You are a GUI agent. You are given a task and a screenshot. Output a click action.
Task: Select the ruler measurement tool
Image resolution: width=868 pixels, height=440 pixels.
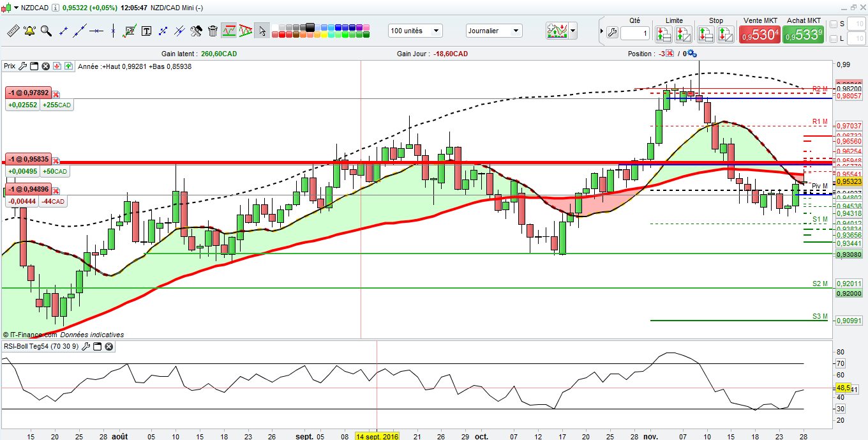tap(13, 31)
